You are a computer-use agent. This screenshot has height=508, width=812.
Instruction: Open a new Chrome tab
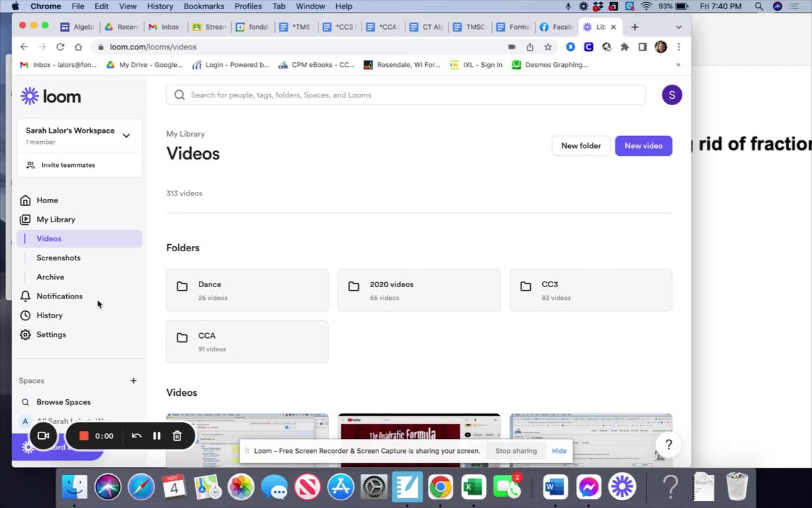[634, 27]
